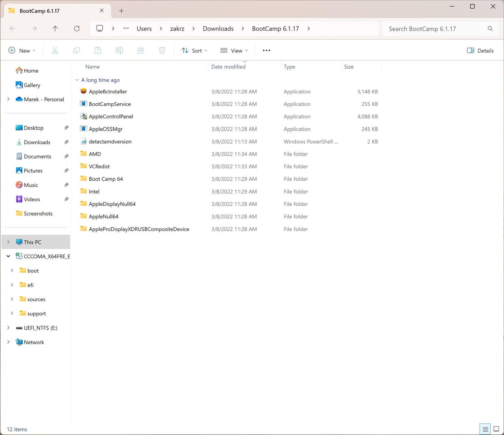This screenshot has height=435, width=504.
Task: Select the AppleBcInstaller application icon
Action: click(x=84, y=91)
